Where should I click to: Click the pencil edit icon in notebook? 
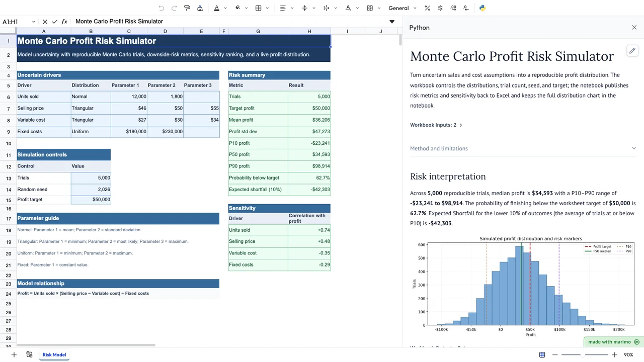click(x=632, y=50)
